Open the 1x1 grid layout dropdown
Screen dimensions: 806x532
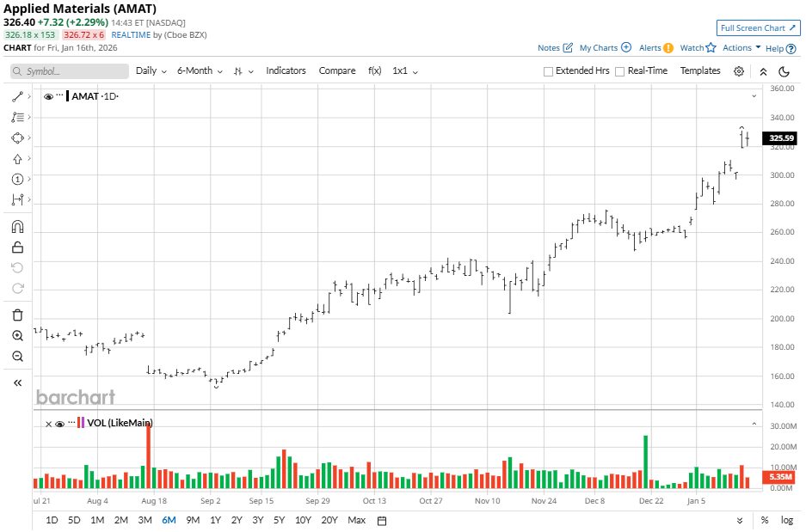[405, 70]
